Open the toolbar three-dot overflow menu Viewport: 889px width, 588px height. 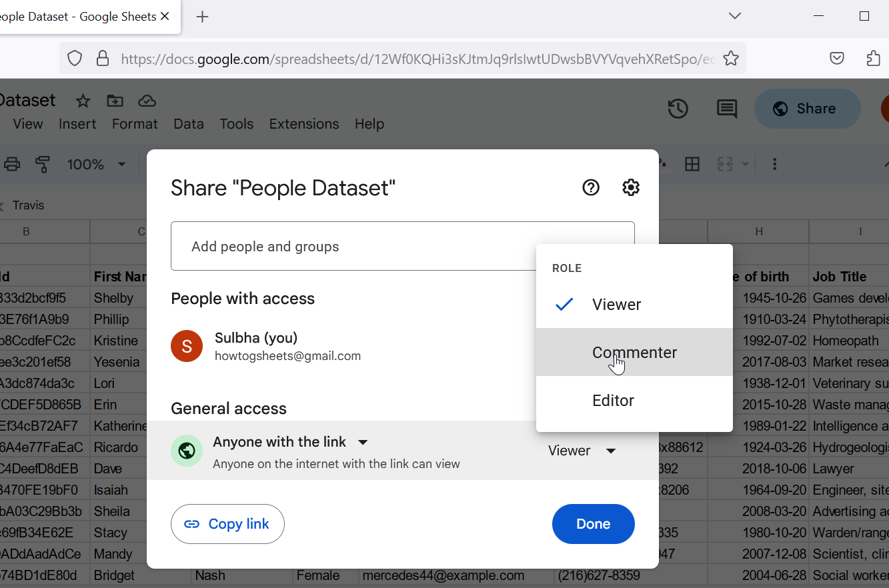point(774,164)
